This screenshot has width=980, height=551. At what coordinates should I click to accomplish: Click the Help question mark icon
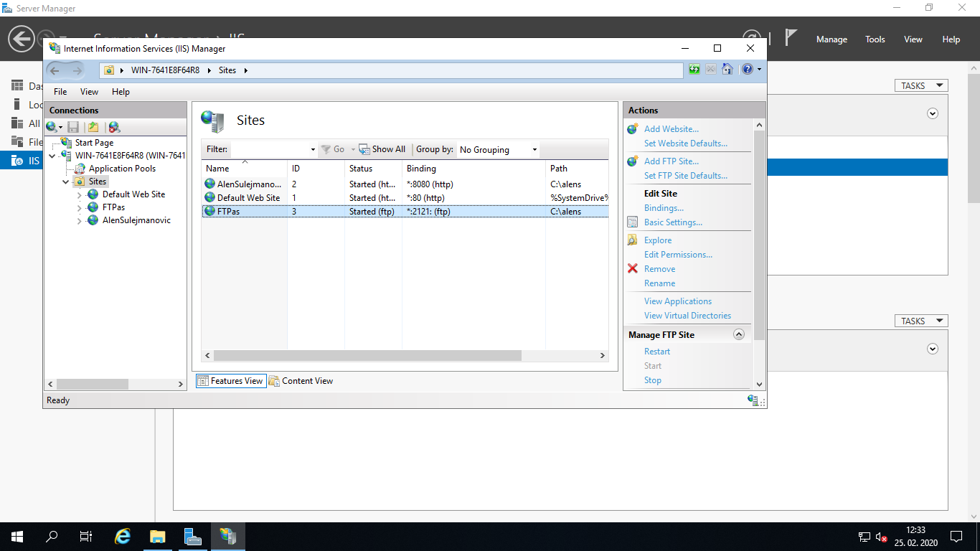[747, 70]
